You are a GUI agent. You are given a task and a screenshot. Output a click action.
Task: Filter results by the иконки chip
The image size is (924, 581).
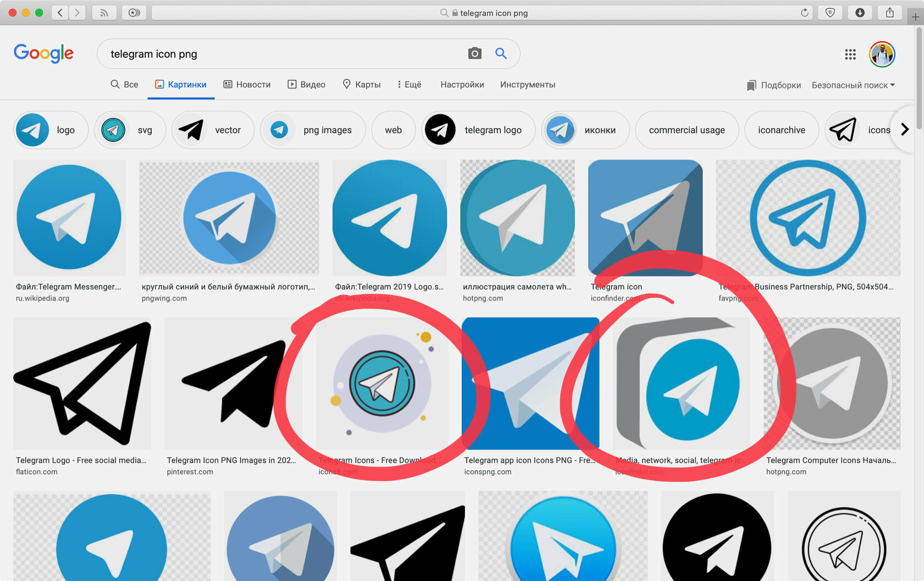(585, 130)
